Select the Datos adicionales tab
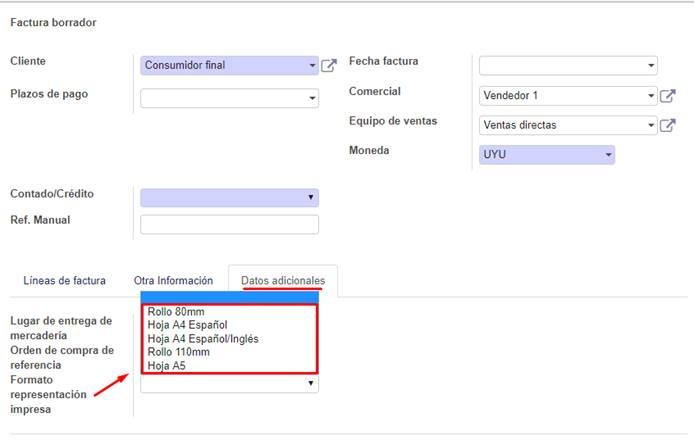The height and width of the screenshot is (440, 694). point(283,281)
